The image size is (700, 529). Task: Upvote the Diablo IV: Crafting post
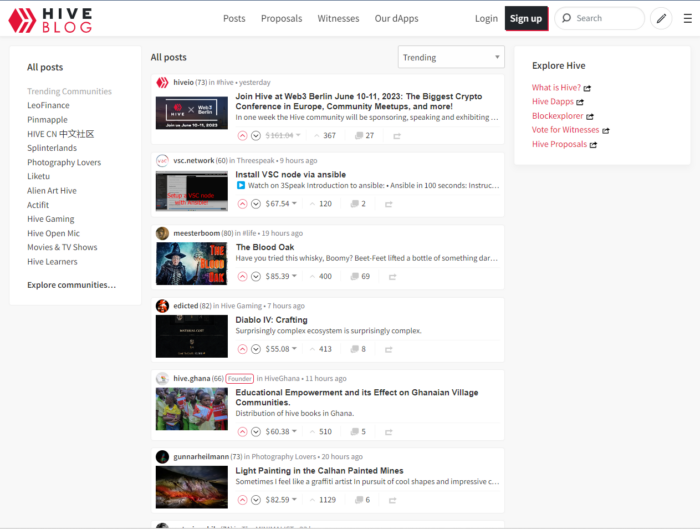click(242, 349)
